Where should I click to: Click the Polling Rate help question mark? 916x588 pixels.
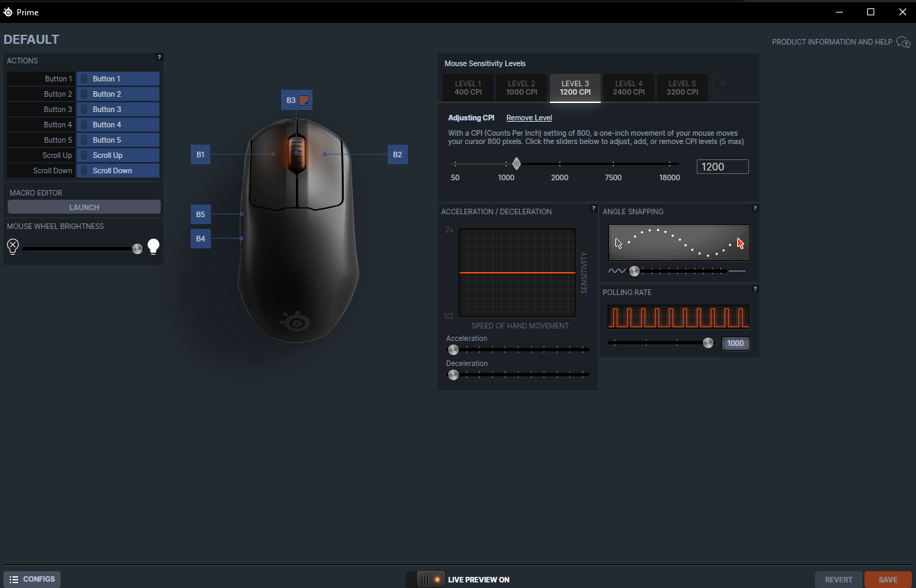[x=755, y=289]
